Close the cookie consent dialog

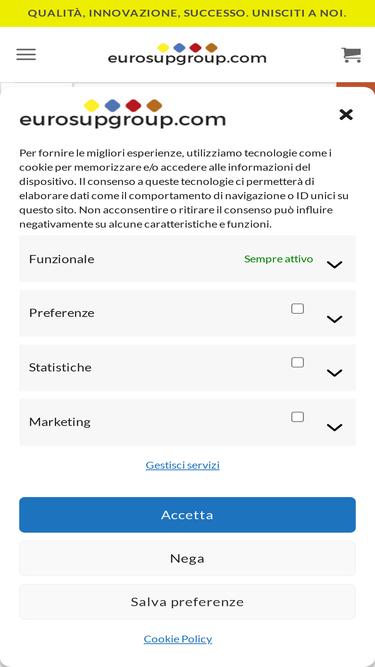346,114
